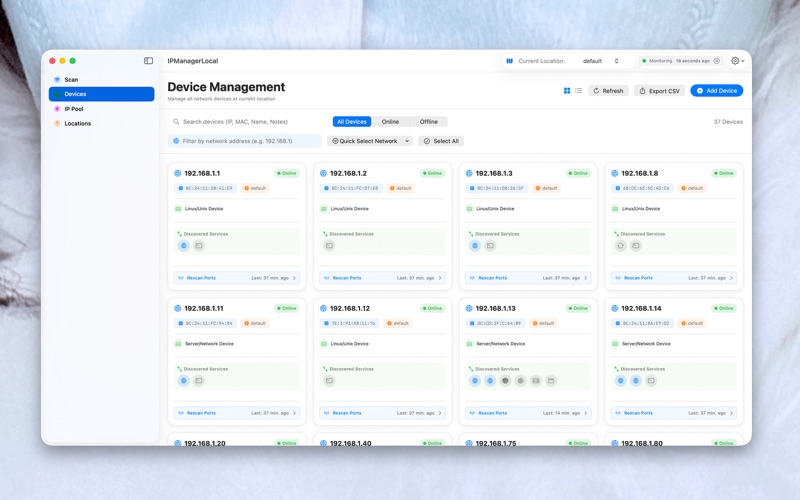Click the MAC address tag on 192.168.1.12
800x500 pixels.
350,323
